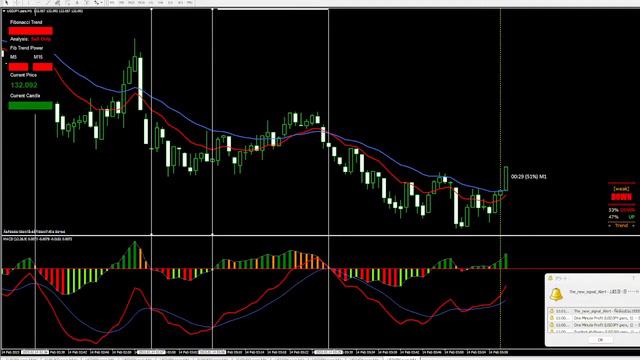Select the The_new_signal_Alert row in alert list
The width and height of the screenshot is (640, 360).
(594, 311)
